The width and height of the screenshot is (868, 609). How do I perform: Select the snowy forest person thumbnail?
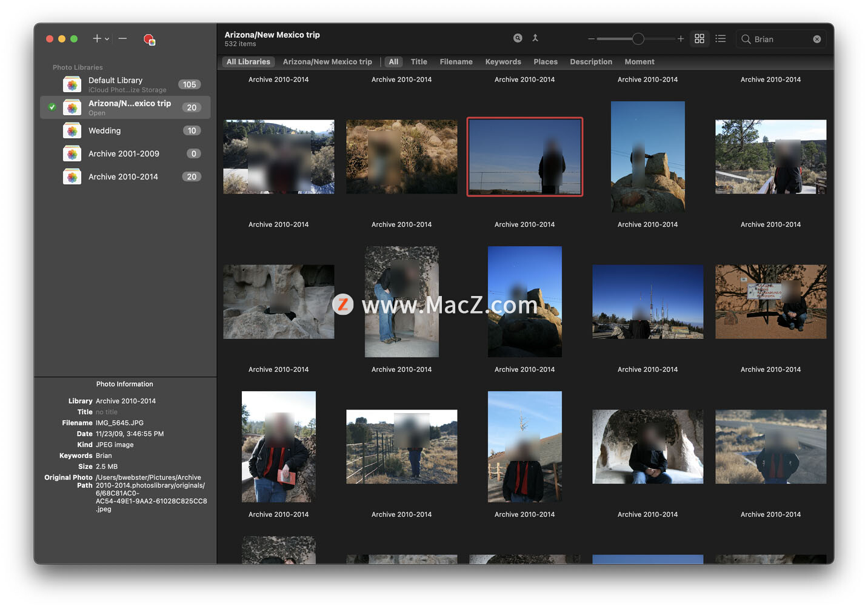pyautogui.click(x=279, y=156)
